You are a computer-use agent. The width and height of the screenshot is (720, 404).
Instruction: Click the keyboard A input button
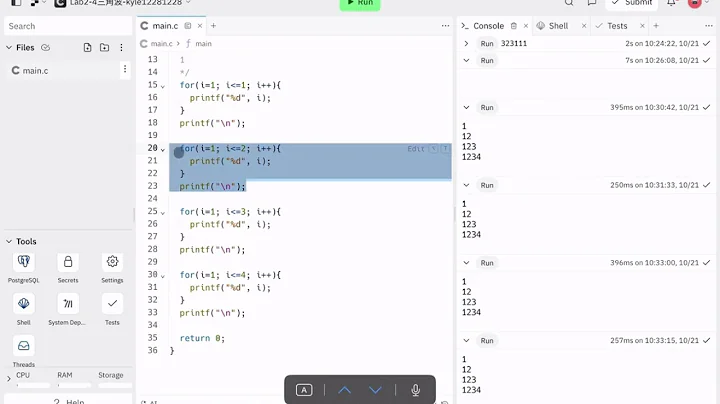304,390
